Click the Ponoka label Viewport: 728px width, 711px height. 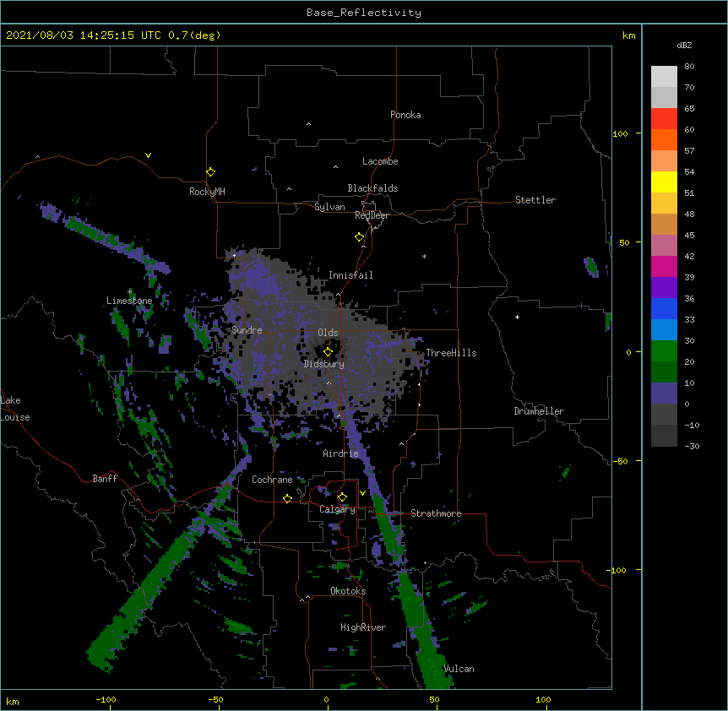click(x=405, y=115)
